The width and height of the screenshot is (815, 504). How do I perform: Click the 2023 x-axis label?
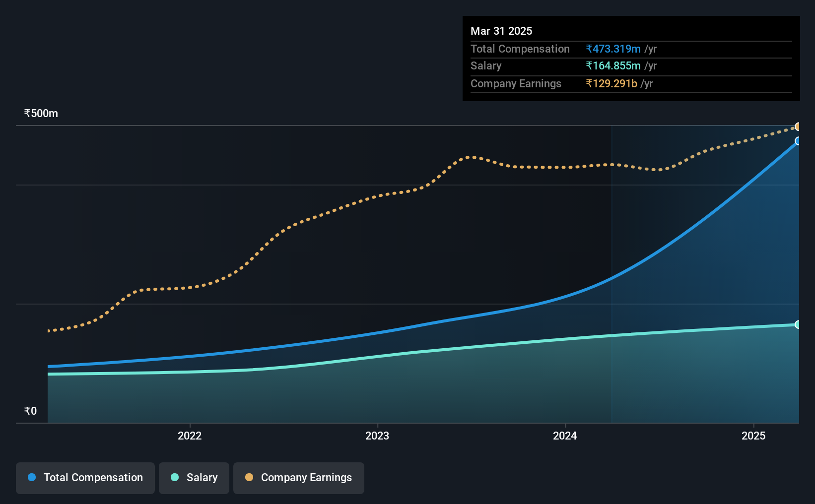[x=377, y=436]
